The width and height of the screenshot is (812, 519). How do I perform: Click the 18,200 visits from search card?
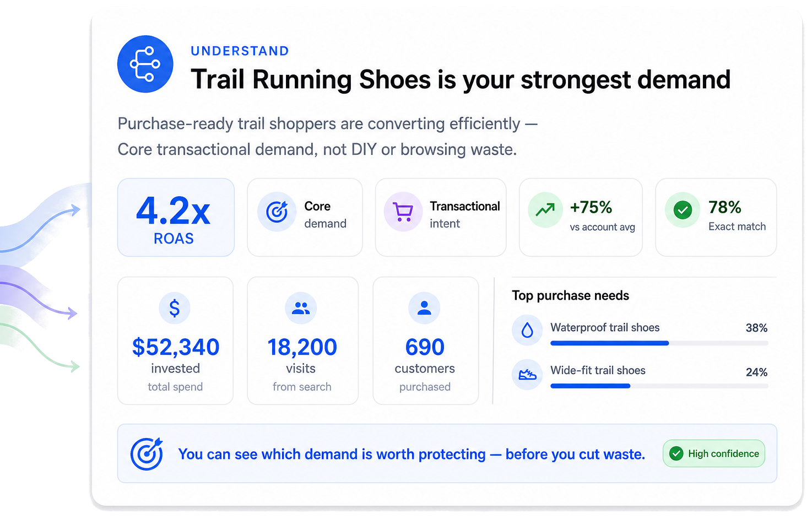[303, 340]
